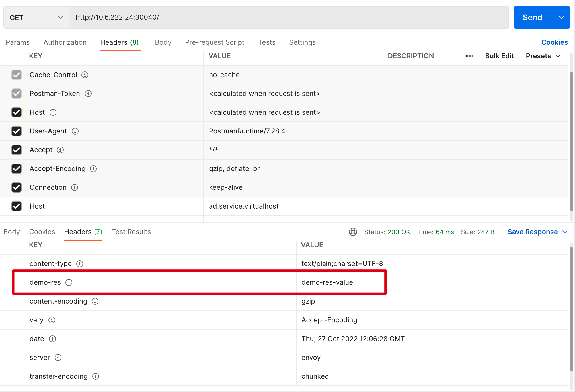Toggle the Cache-Control header checkbox

tap(17, 75)
